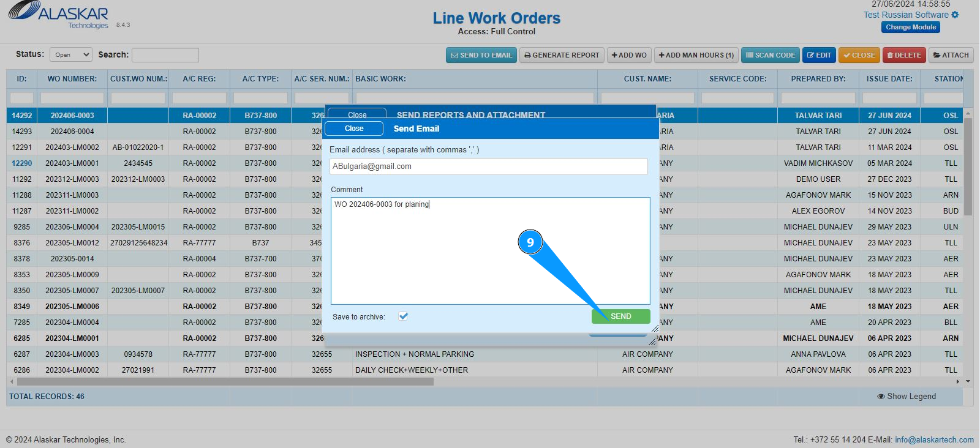The image size is (980, 448).
Task: Click Add Man Hours (1) button
Action: [x=696, y=55]
